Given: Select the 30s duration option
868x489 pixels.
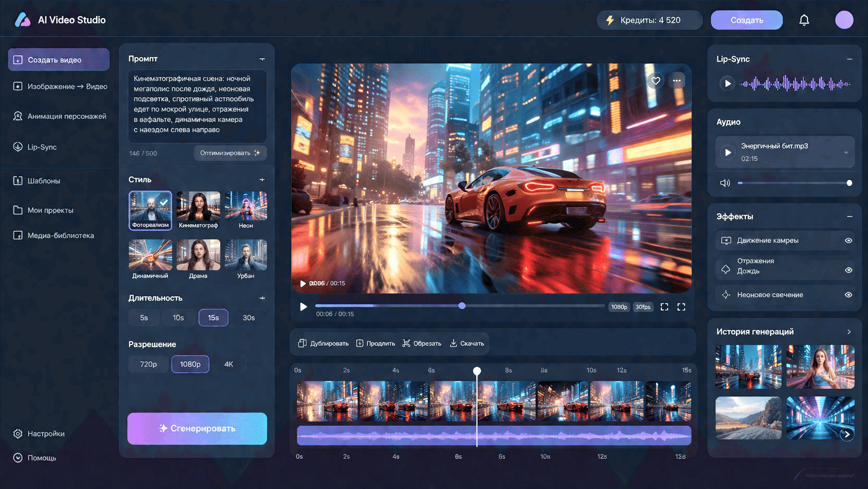Looking at the screenshot, I should pyautogui.click(x=249, y=318).
